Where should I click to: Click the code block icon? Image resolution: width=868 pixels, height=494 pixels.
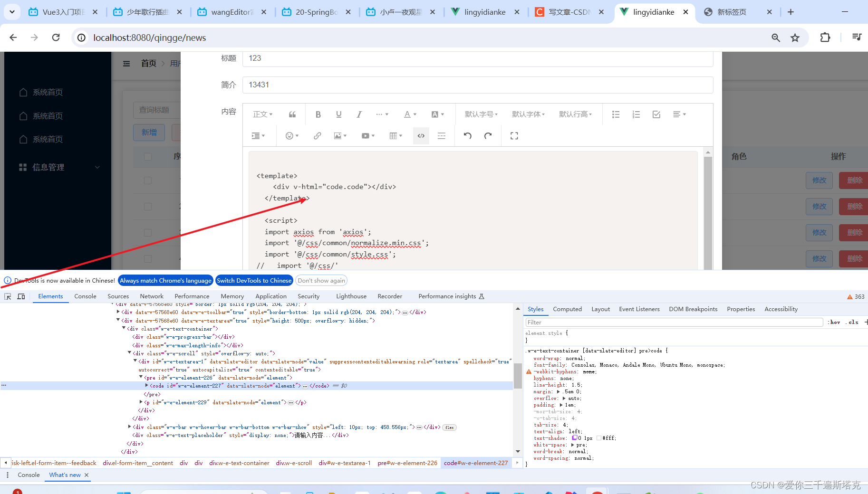tap(421, 135)
